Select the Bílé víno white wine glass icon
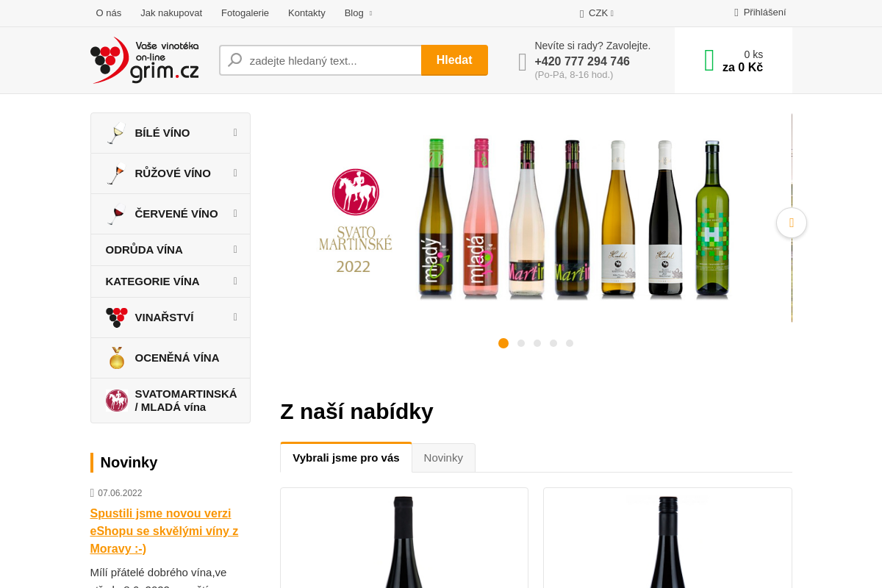882x588 pixels. tap(115, 132)
